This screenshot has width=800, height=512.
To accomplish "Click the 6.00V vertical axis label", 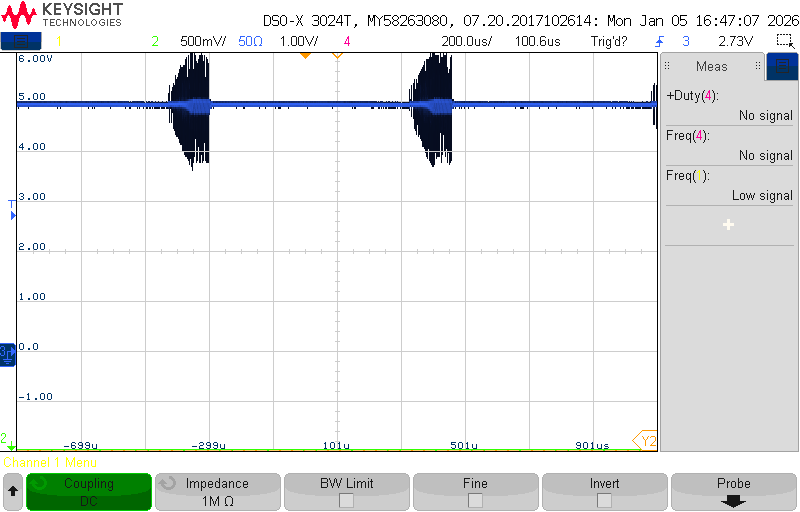I will pos(35,59).
